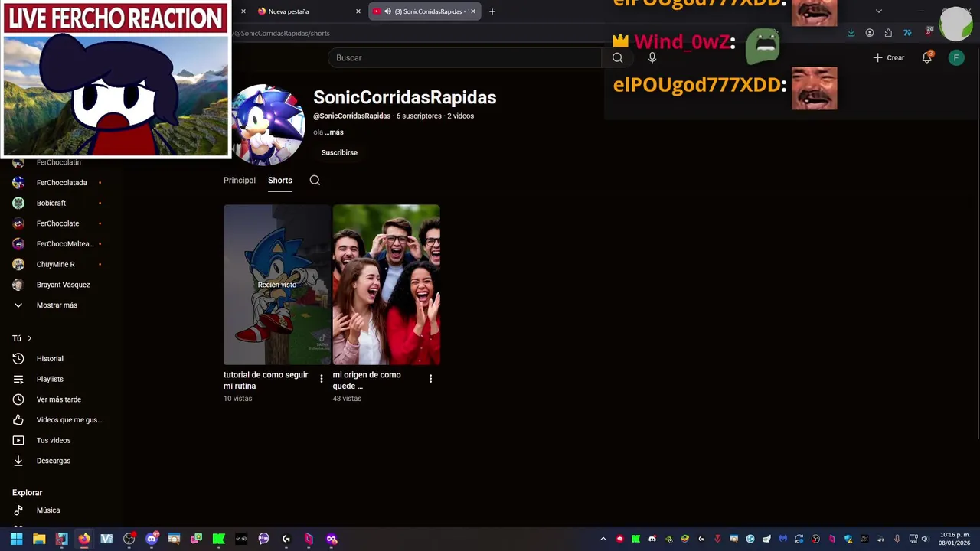Screen dimensions: 980x551
Task: Open the green Kick app on taskbar
Action: [219, 539]
